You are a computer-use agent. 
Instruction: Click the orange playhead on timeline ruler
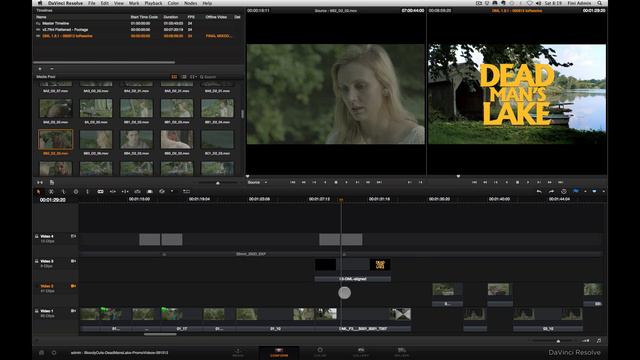tap(341, 200)
